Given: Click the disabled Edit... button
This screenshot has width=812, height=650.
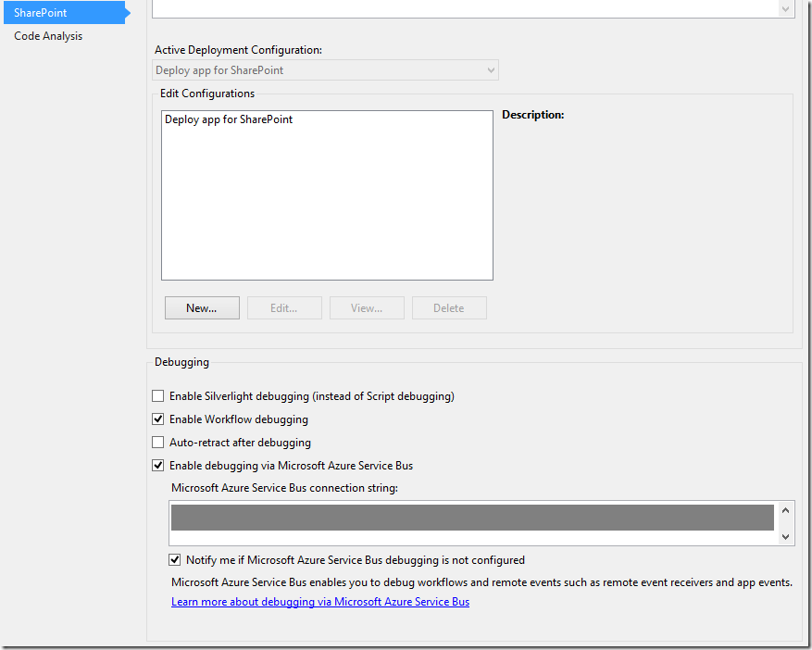Looking at the screenshot, I should [284, 308].
